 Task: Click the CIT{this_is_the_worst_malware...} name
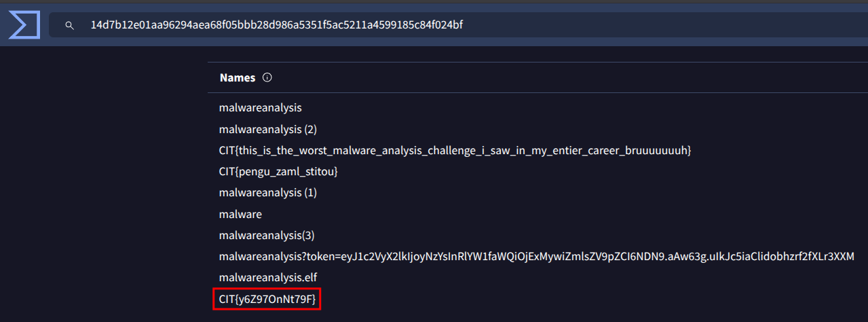[x=455, y=150]
